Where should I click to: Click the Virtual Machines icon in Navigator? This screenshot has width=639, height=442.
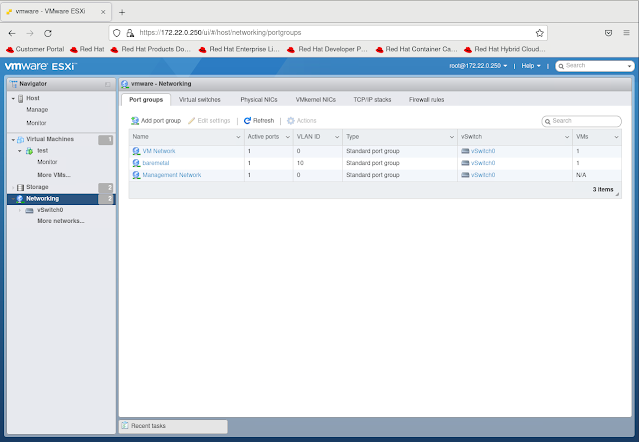click(20, 139)
